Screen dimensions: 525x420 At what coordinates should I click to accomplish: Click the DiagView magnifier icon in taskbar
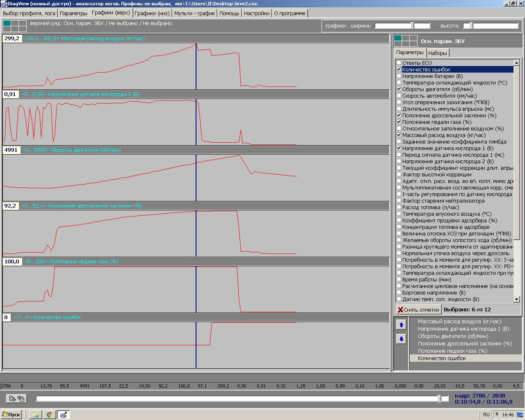[63, 415]
